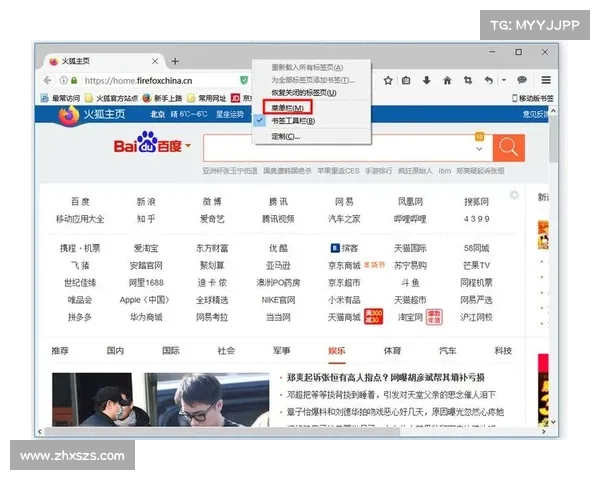Click the bookmark star icon in toolbar

[x=388, y=80]
